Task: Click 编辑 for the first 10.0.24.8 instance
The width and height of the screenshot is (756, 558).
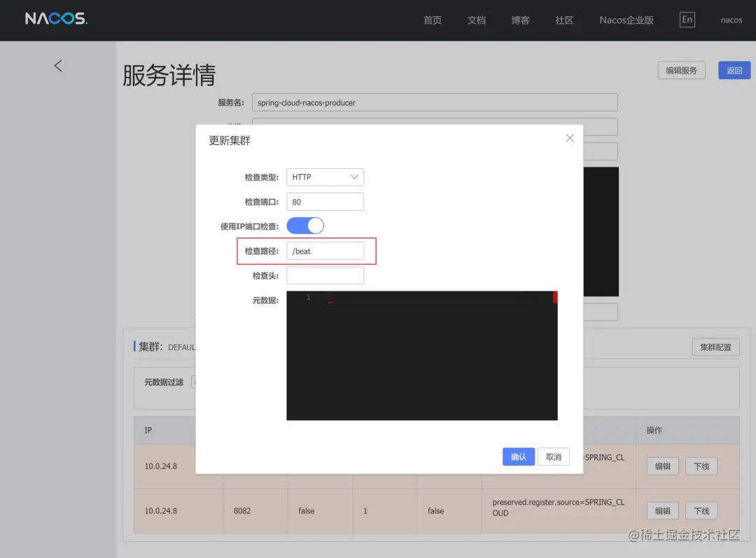Action: (661, 466)
